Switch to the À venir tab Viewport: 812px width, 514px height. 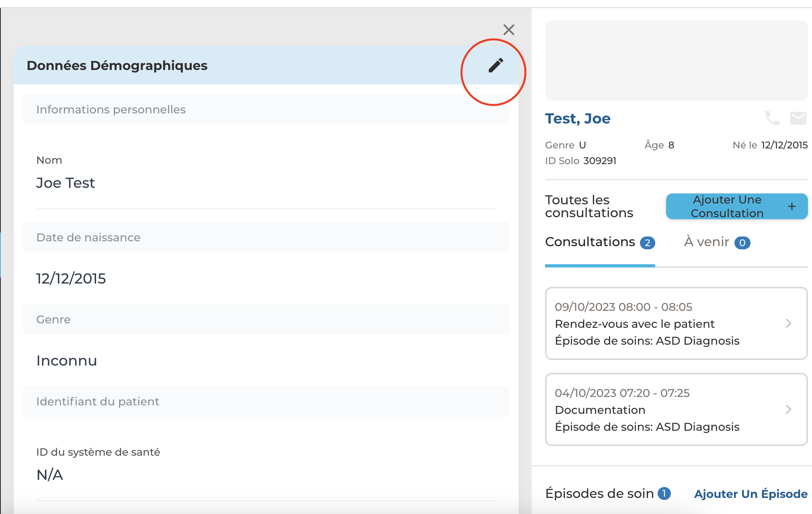tap(717, 242)
